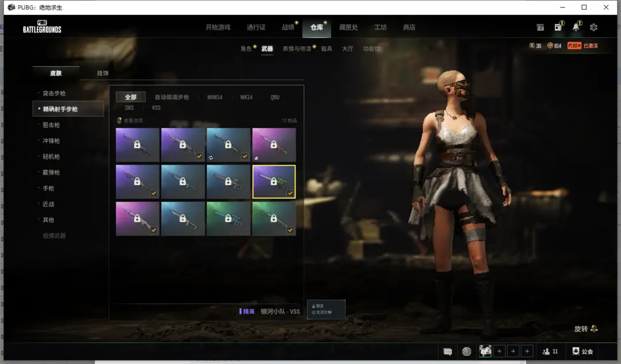
Task: Toggle checkmark on first skin in middle row
Action: 154,193
